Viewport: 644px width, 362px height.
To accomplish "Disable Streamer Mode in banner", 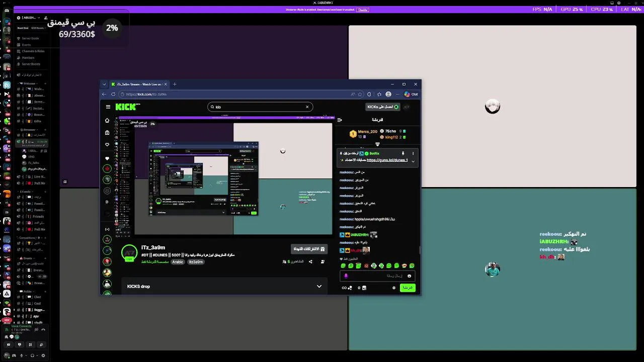I will coord(363,10).
